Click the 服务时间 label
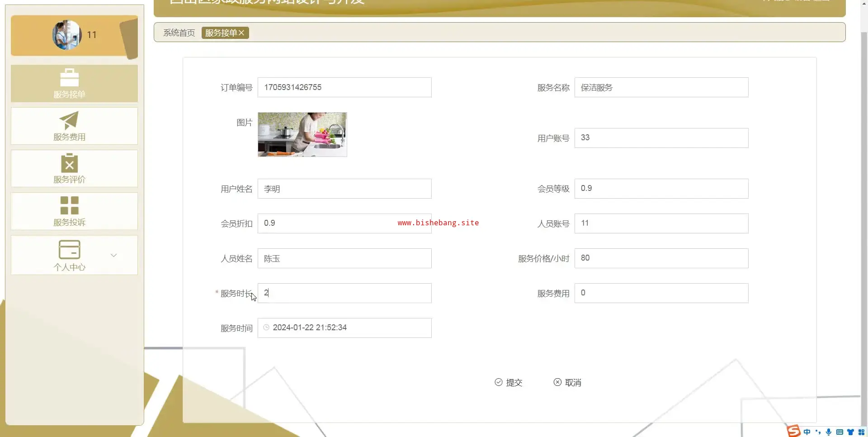The image size is (868, 437). [x=236, y=328]
